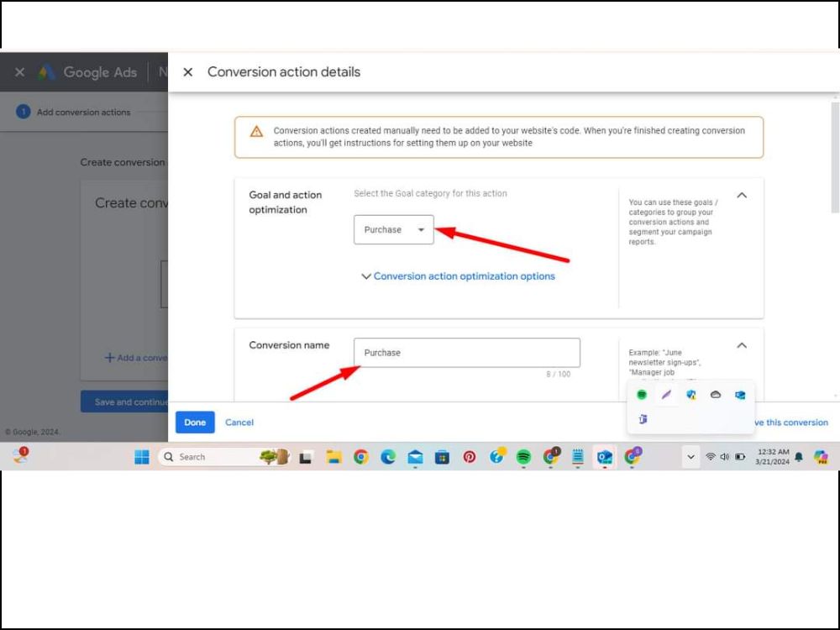The image size is (840, 630).
Task: Open Pinterest from the taskbar
Action: (470, 457)
